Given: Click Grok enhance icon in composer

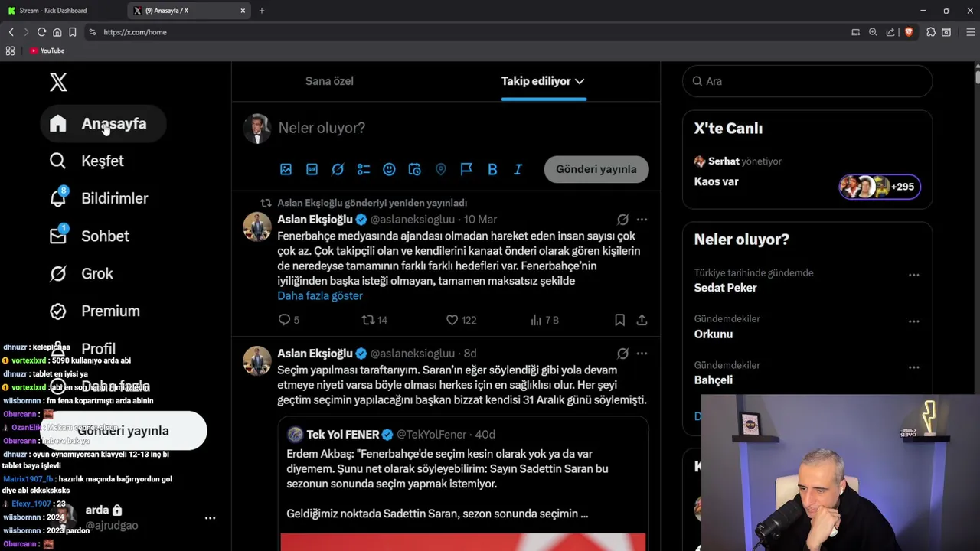Looking at the screenshot, I should 338,169.
